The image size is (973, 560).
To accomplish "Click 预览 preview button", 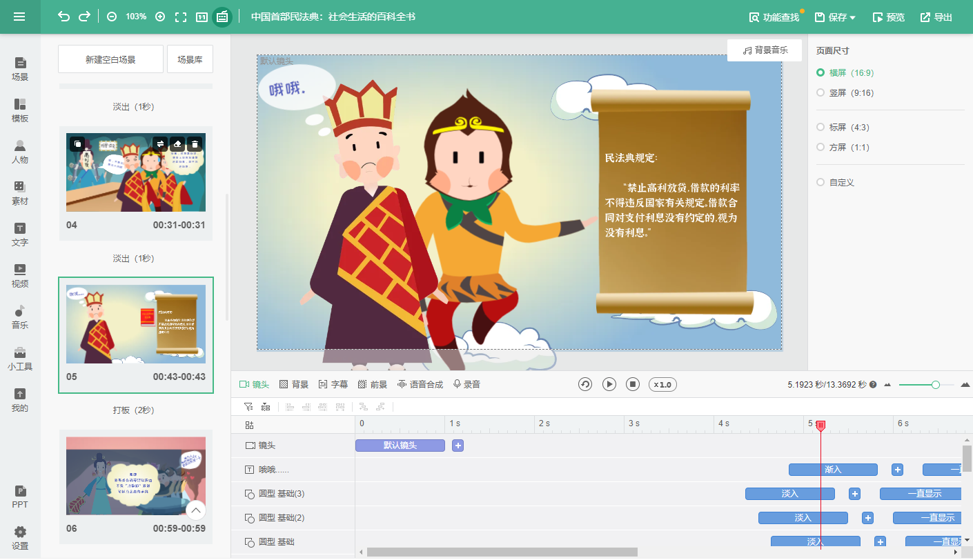I will click(888, 17).
